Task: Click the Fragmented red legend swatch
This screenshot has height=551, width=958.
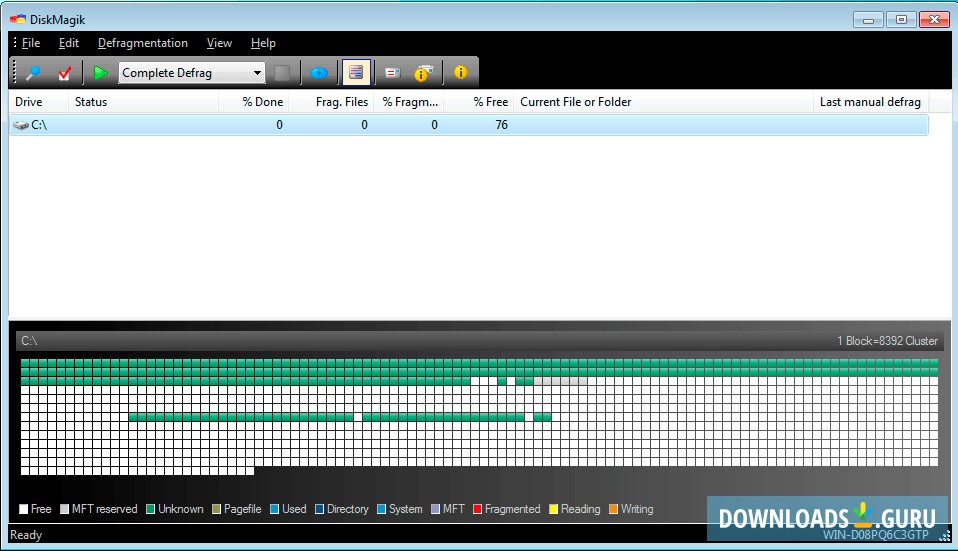Action: (477, 509)
